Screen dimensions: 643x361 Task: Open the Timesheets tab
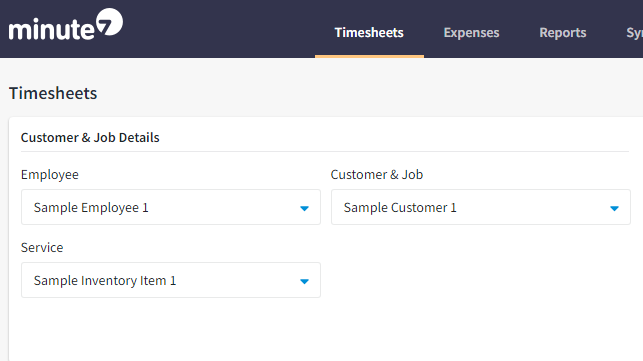(x=369, y=32)
